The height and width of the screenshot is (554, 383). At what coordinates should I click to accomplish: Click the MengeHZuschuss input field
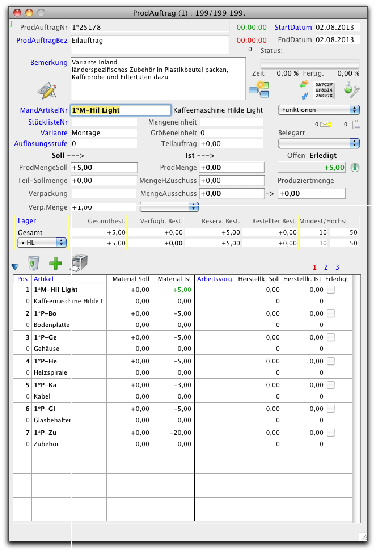(x=232, y=181)
